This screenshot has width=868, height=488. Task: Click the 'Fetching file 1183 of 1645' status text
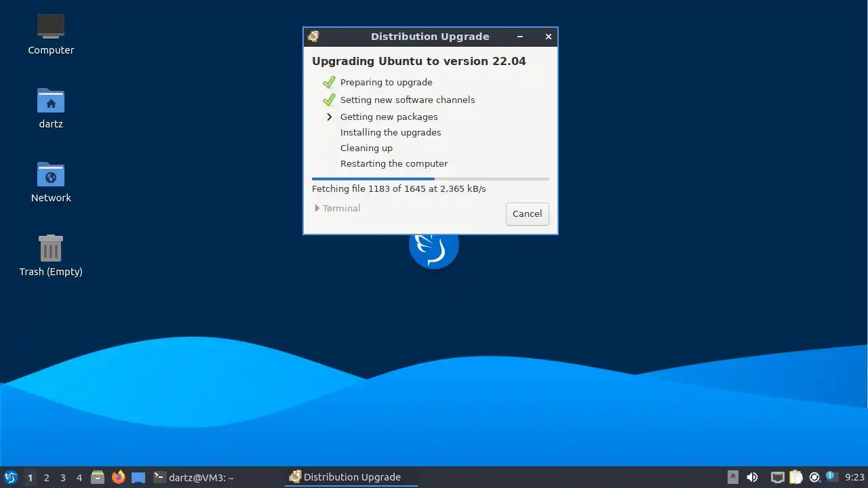pos(399,188)
